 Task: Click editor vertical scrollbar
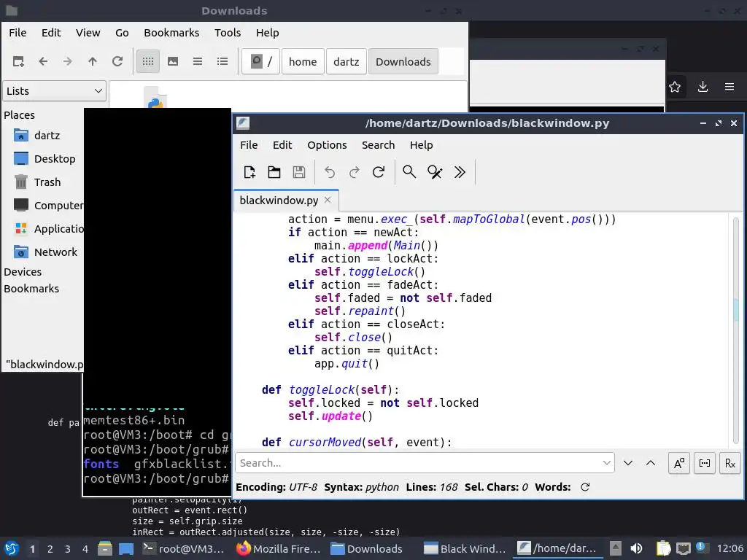click(x=736, y=329)
